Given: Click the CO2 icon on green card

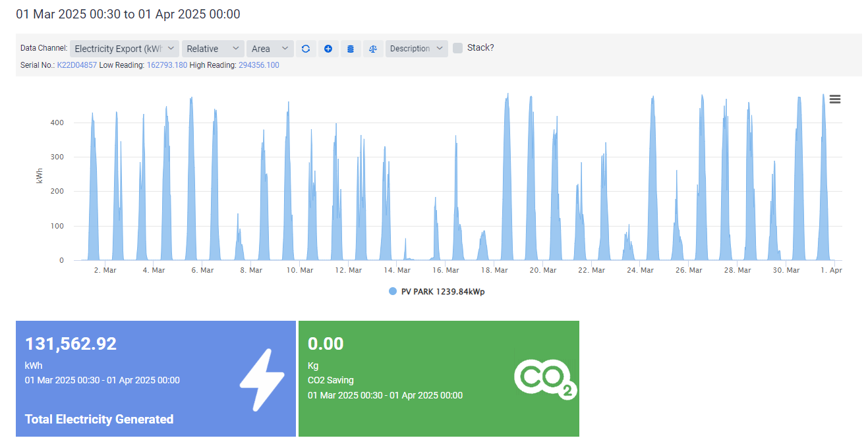Looking at the screenshot, I should click(x=544, y=379).
